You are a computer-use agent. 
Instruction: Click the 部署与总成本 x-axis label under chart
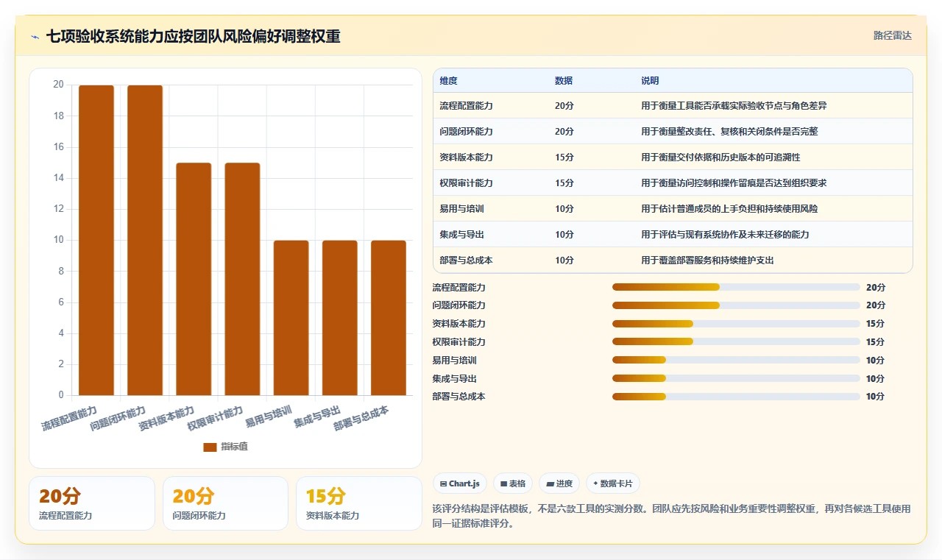tap(361, 417)
